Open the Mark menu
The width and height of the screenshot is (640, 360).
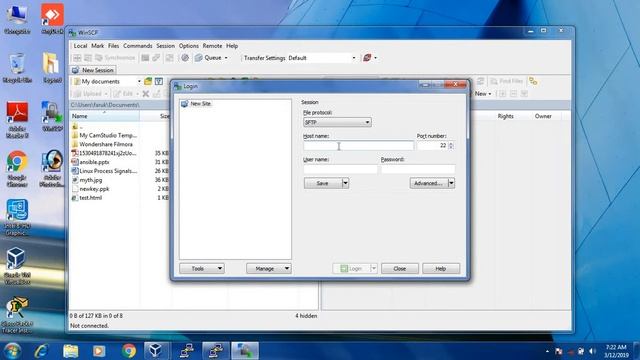click(98, 46)
